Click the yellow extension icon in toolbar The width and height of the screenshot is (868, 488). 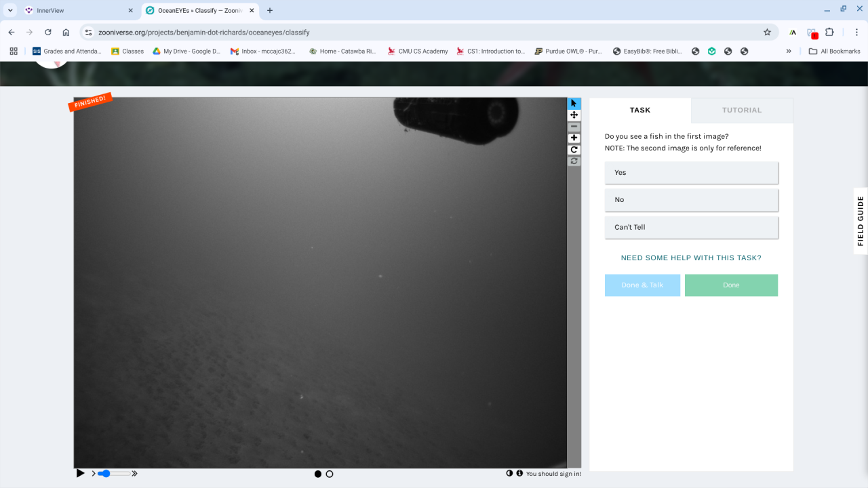(793, 32)
